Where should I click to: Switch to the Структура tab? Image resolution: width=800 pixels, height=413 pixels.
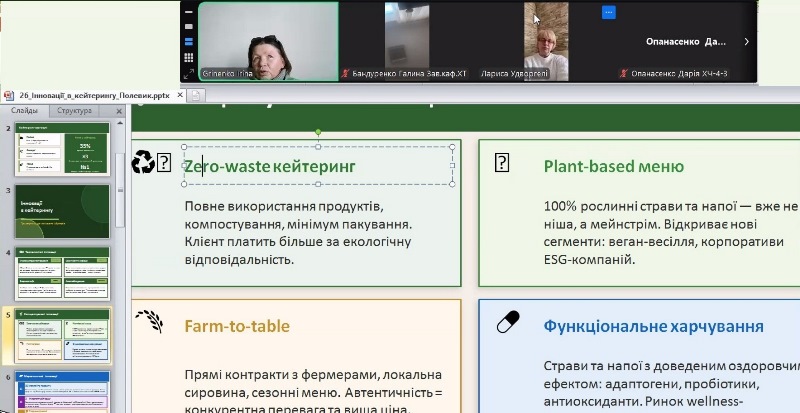(x=75, y=111)
